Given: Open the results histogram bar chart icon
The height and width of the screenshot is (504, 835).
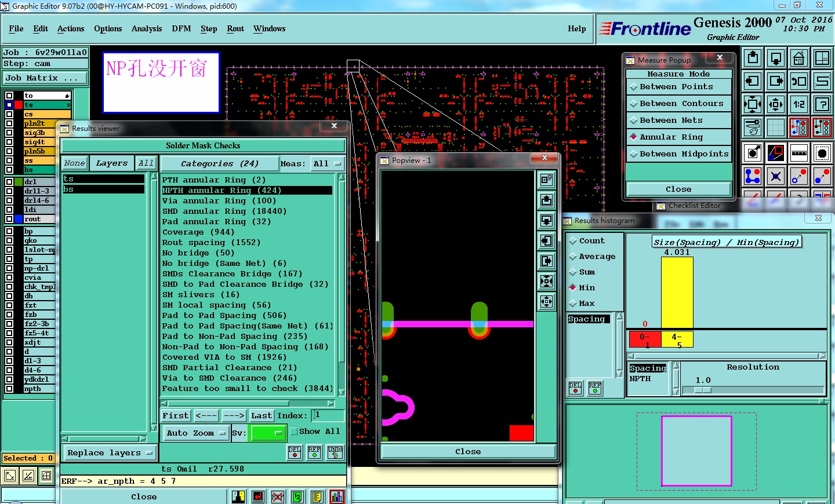Looking at the screenshot, I should 337,497.
